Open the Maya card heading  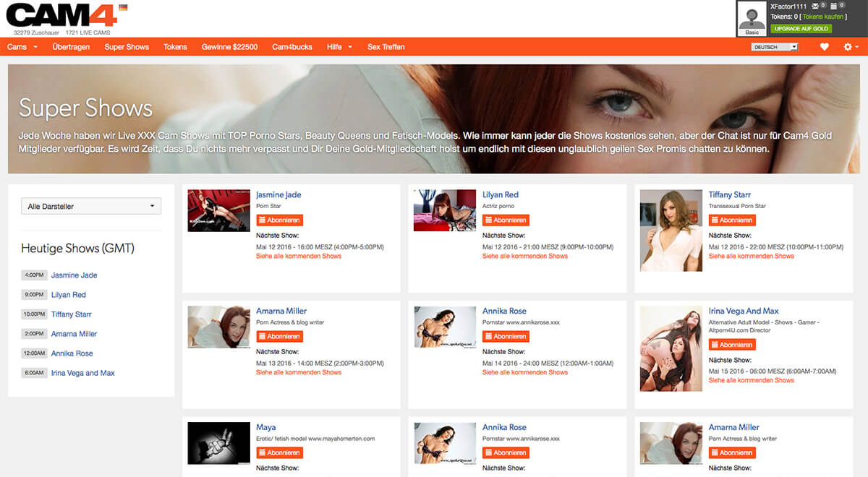click(x=266, y=428)
